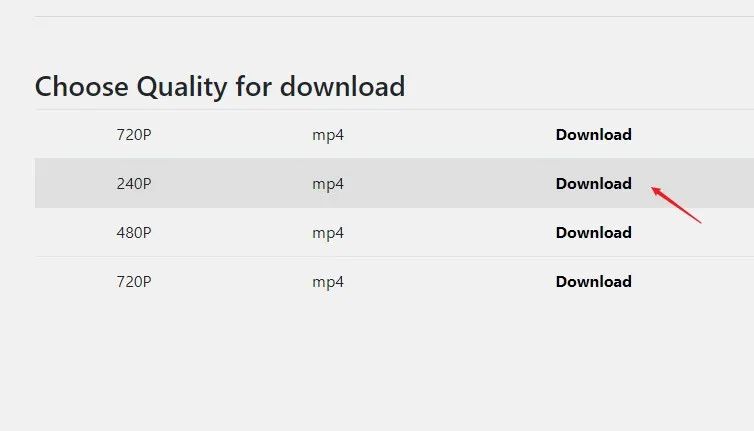Viewport: 754px width, 431px height.
Task: Click Download in the first 720P row
Action: pos(593,134)
